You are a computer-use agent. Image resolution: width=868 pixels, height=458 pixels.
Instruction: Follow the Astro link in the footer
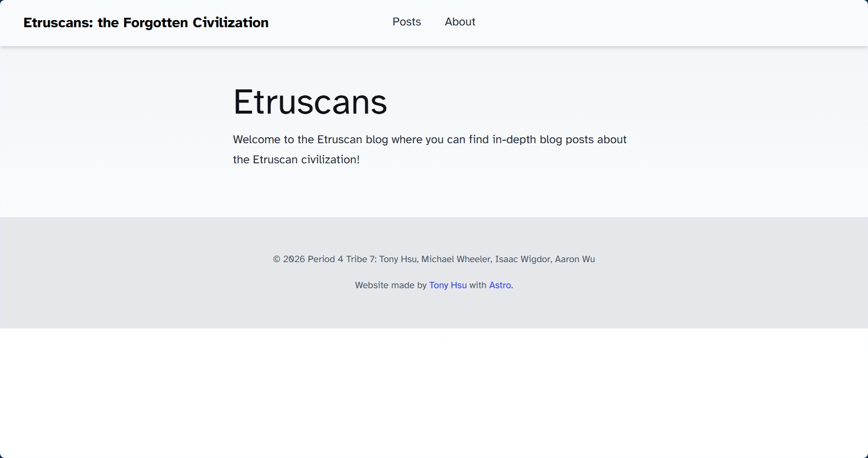pos(500,285)
